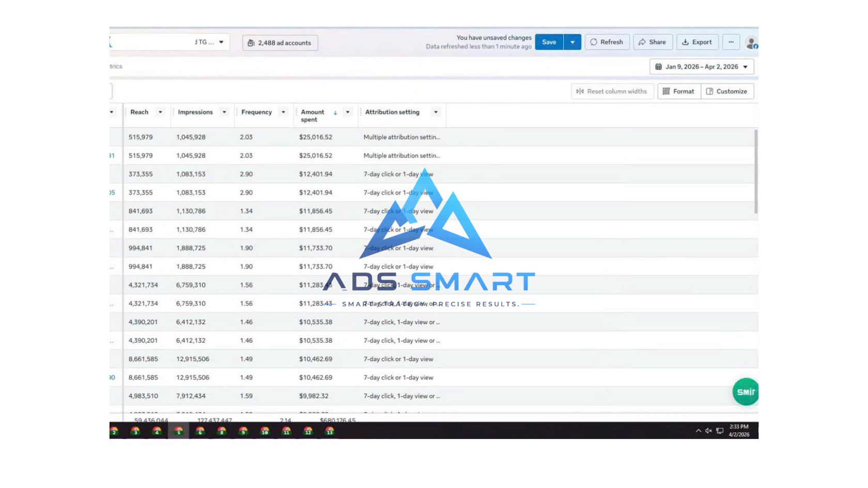The width and height of the screenshot is (868, 488).
Task: Open the Impressions column dropdown
Action: click(x=224, y=112)
